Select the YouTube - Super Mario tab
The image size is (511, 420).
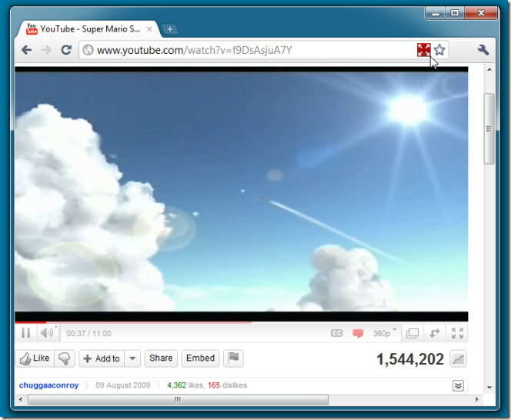tap(88, 28)
